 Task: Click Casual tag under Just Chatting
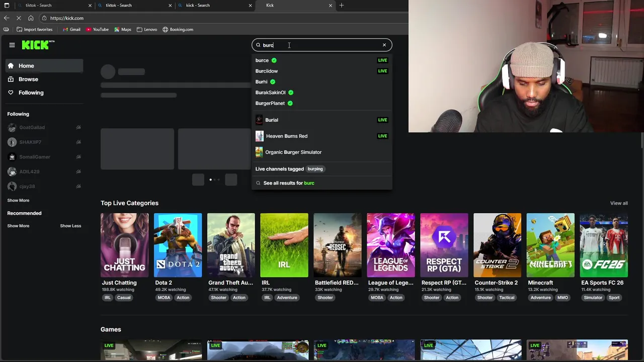tap(124, 298)
